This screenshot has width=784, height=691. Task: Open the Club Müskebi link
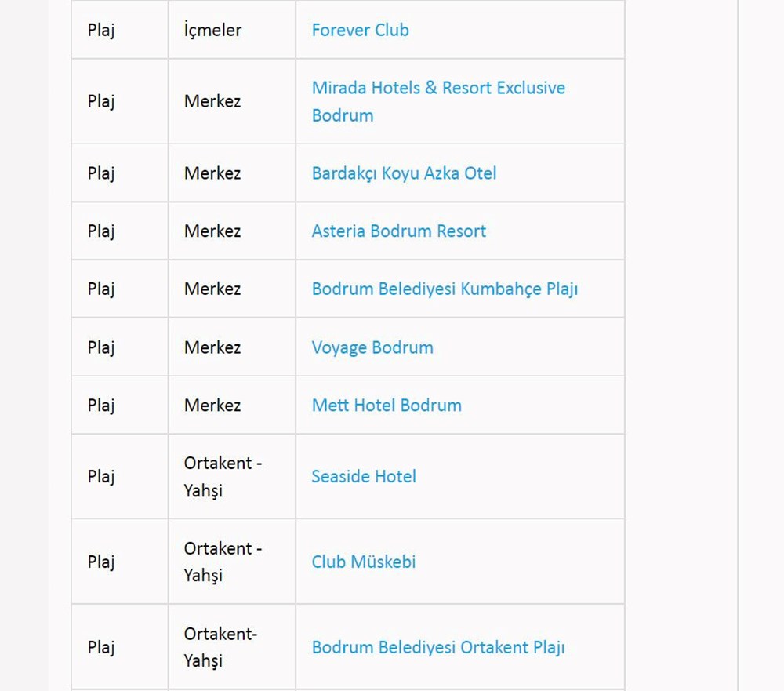(x=363, y=562)
